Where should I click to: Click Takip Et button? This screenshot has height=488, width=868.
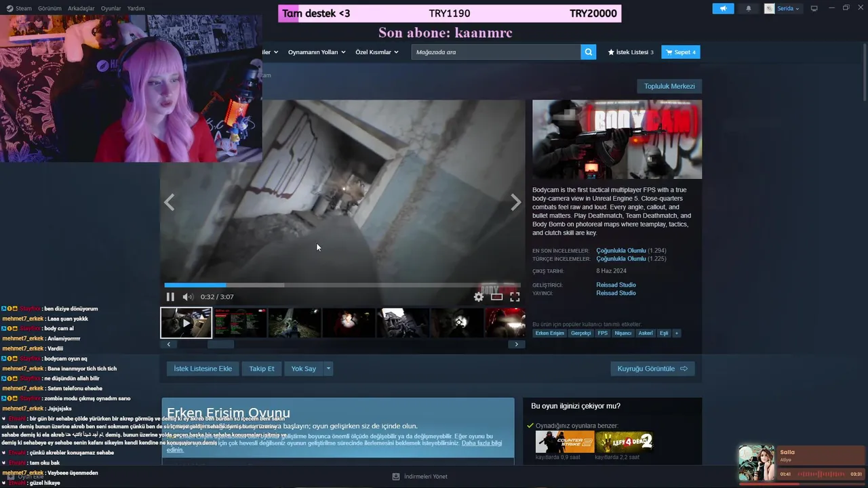[262, 369]
